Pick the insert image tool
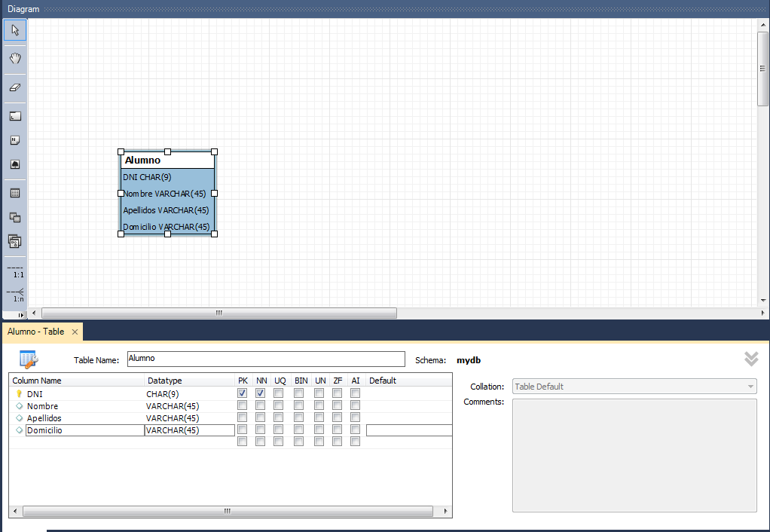 point(14,164)
